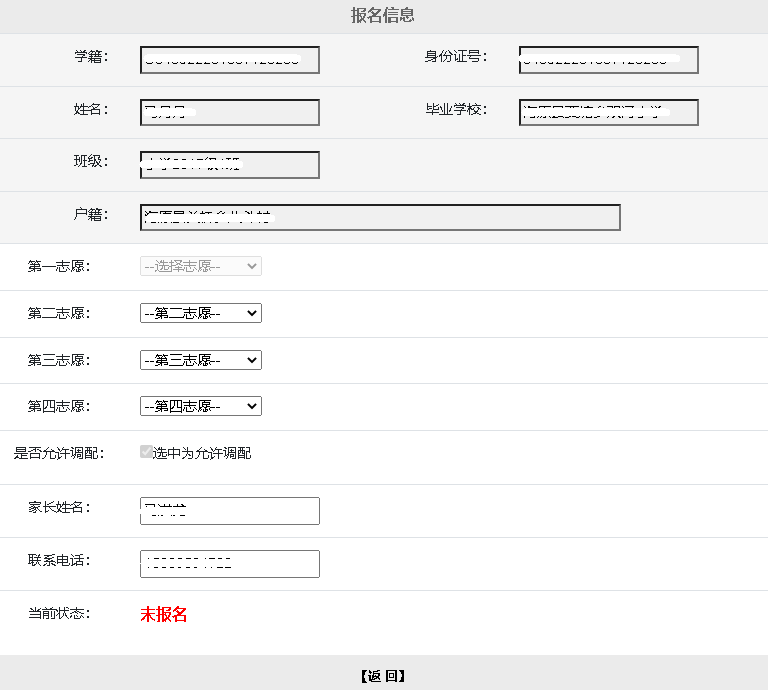Image resolution: width=769 pixels, height=690 pixels.
Task: Open the 第三志愿 dropdown list
Action: 201,360
